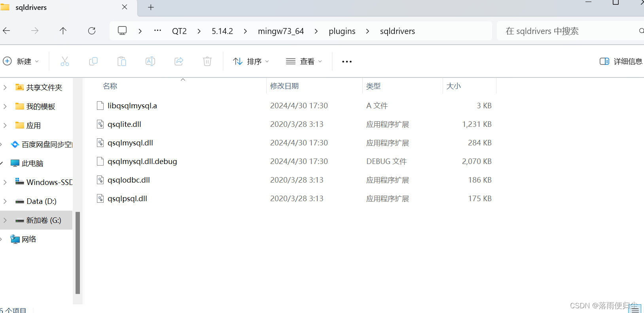Go back to the previous folder
644x313 pixels.
tap(6, 31)
